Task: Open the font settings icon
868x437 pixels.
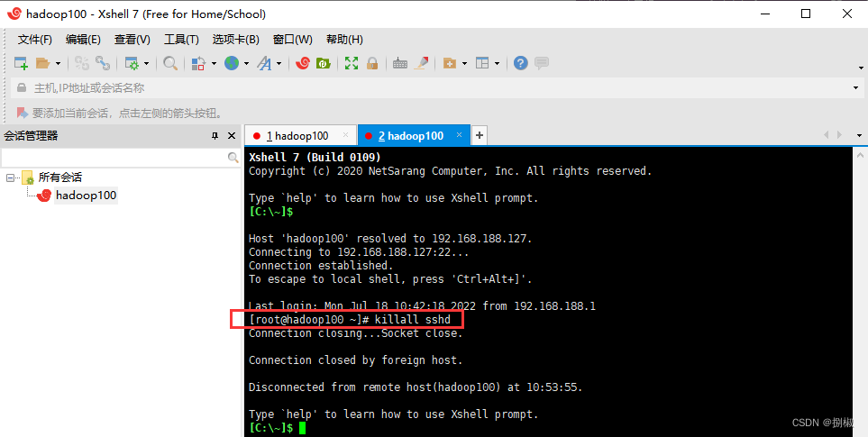Action: [x=265, y=63]
